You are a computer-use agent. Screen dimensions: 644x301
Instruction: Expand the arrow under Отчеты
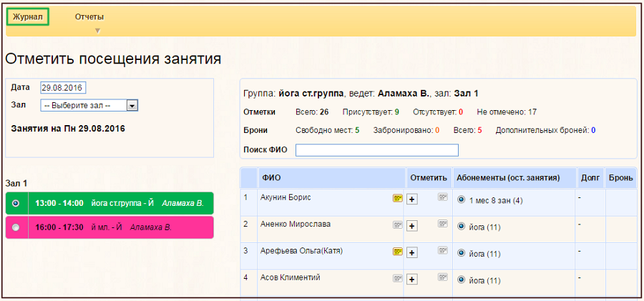click(x=97, y=31)
